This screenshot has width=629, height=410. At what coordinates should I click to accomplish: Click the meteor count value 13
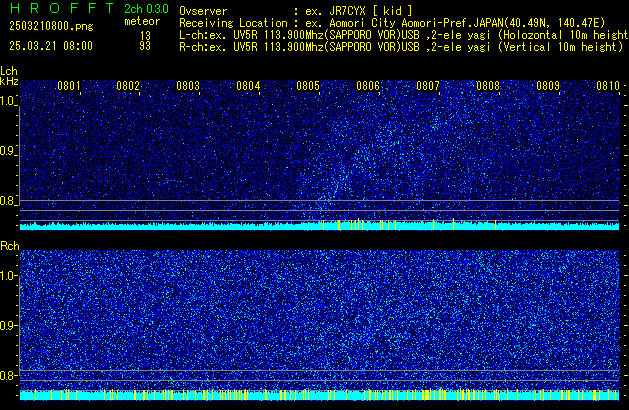coord(145,35)
